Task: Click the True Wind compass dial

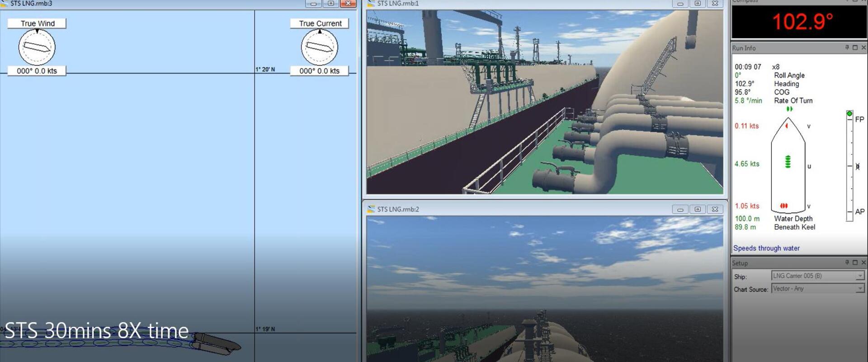Action: click(x=37, y=47)
